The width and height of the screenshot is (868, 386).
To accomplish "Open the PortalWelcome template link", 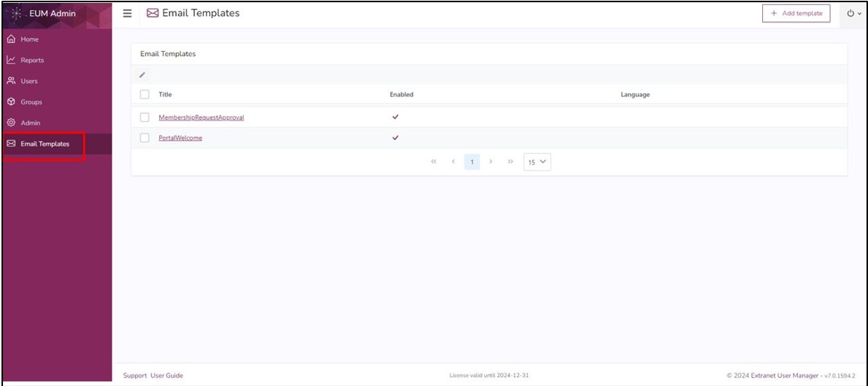I will (180, 138).
